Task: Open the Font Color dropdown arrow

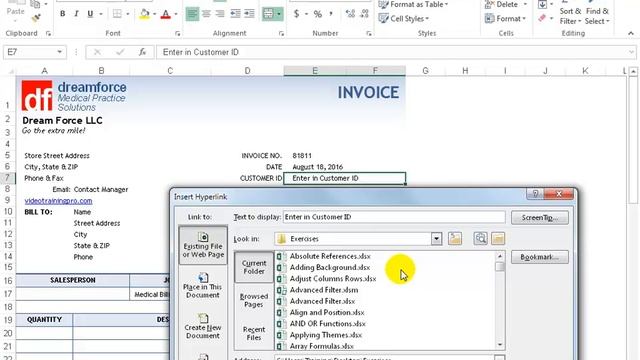Action: click(x=176, y=14)
